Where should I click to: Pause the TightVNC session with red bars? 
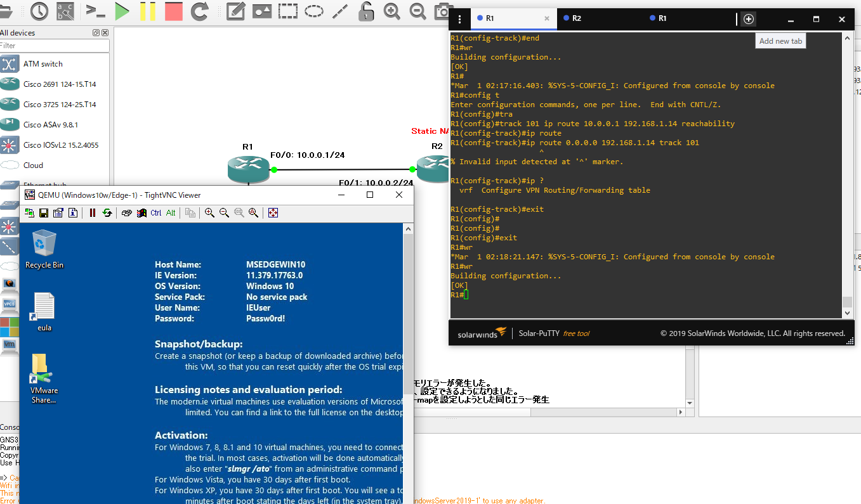93,213
